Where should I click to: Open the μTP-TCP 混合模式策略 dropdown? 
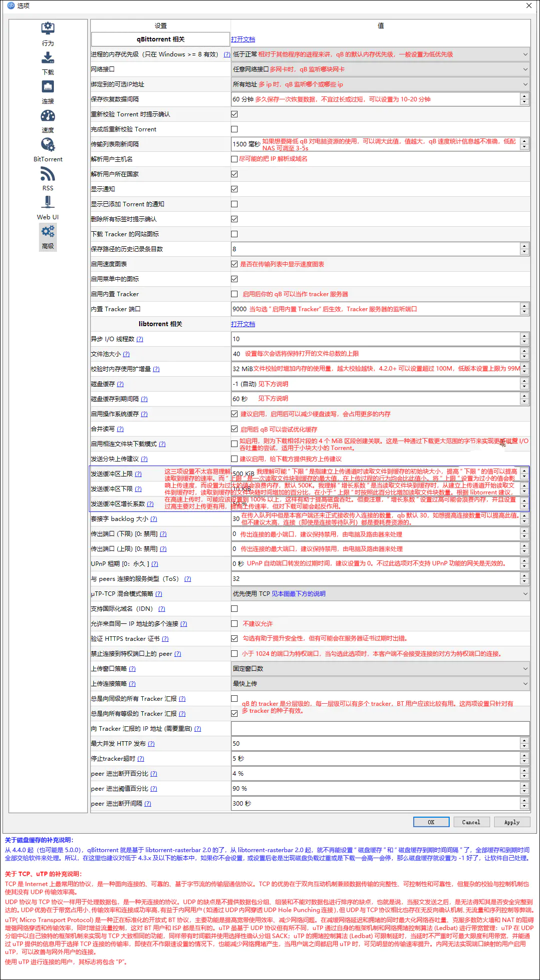[x=379, y=594]
